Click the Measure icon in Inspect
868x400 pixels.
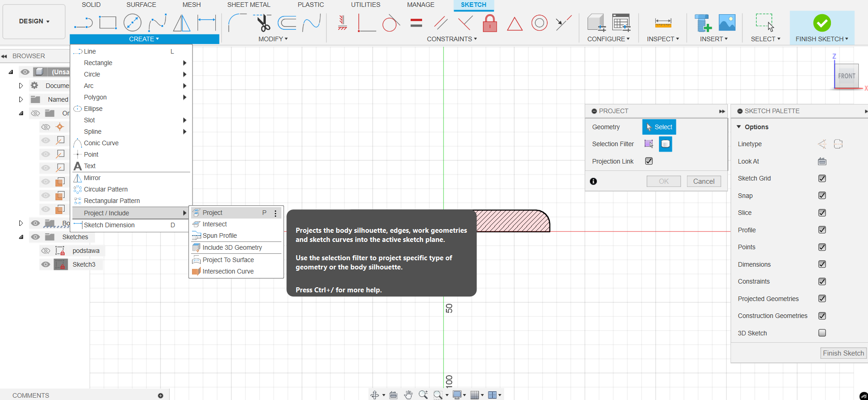(x=663, y=22)
